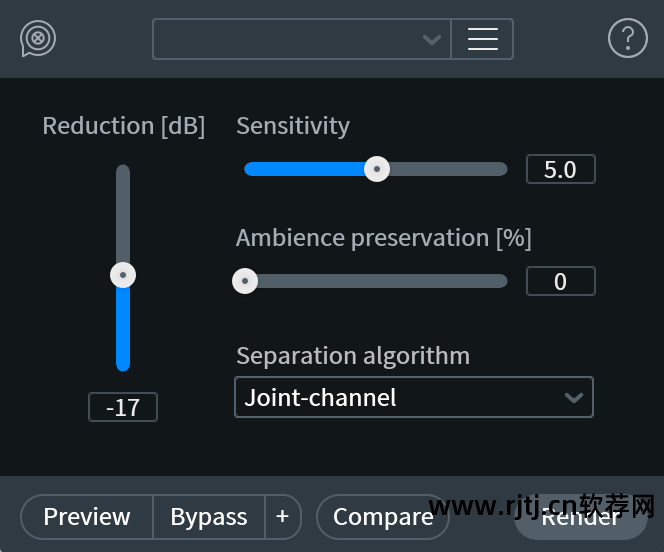Click the plus button beside Bypass

(x=282, y=516)
